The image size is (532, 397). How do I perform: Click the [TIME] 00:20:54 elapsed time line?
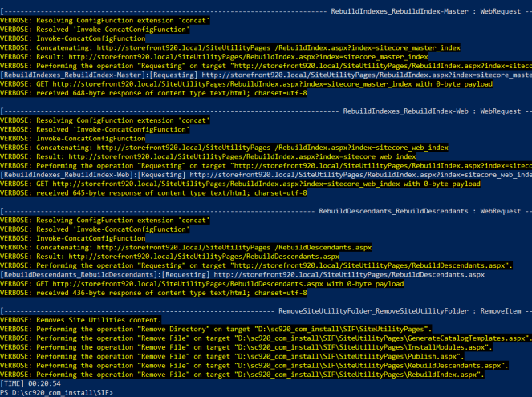[32, 383]
